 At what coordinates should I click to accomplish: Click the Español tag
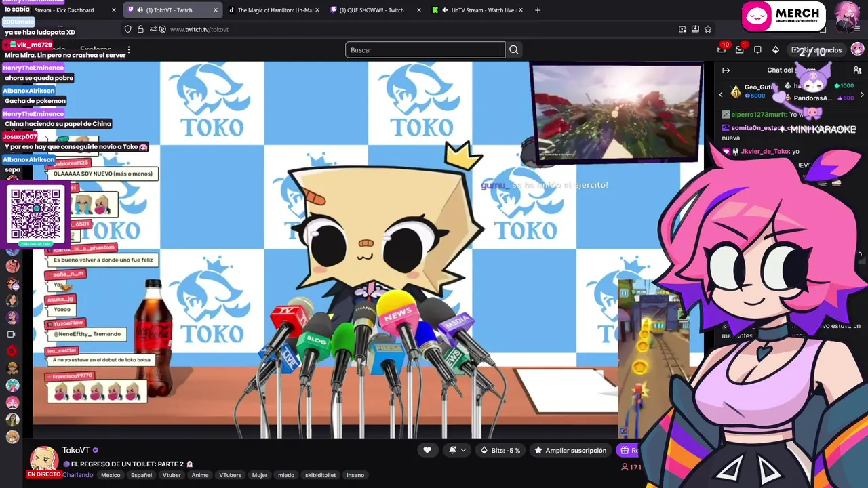pyautogui.click(x=141, y=475)
